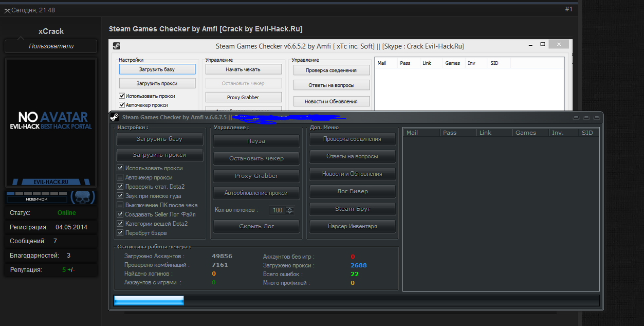This screenshot has width=644, height=326.
Task: Open Ответы на вопросы in the dark window
Action: (352, 156)
